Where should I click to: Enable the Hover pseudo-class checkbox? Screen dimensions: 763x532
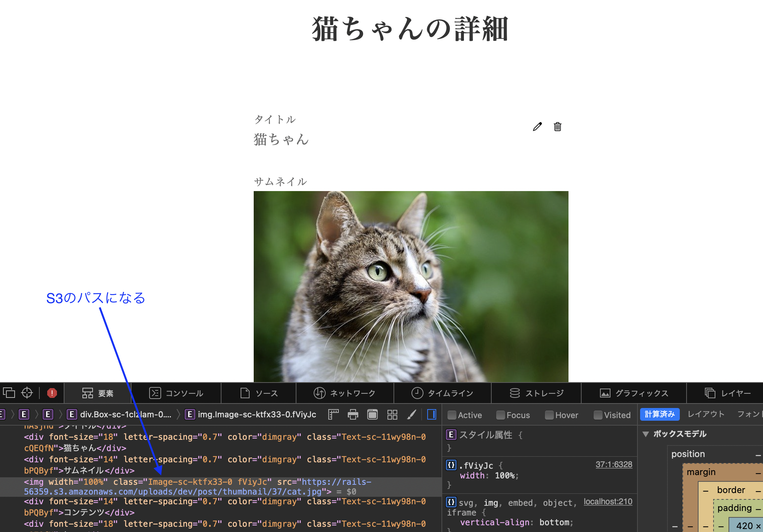pyautogui.click(x=549, y=415)
